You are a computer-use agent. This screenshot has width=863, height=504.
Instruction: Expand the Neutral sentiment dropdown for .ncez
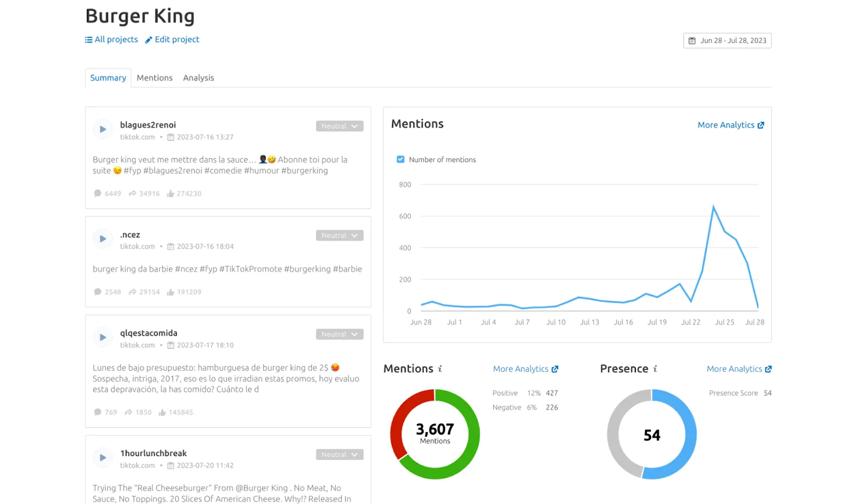pyautogui.click(x=340, y=236)
